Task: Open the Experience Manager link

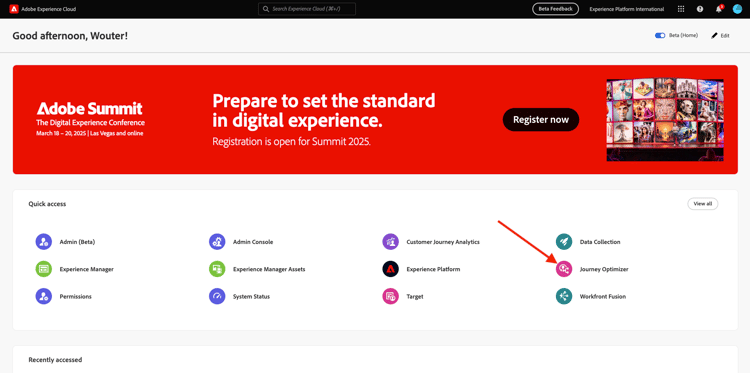Action: 87,269
